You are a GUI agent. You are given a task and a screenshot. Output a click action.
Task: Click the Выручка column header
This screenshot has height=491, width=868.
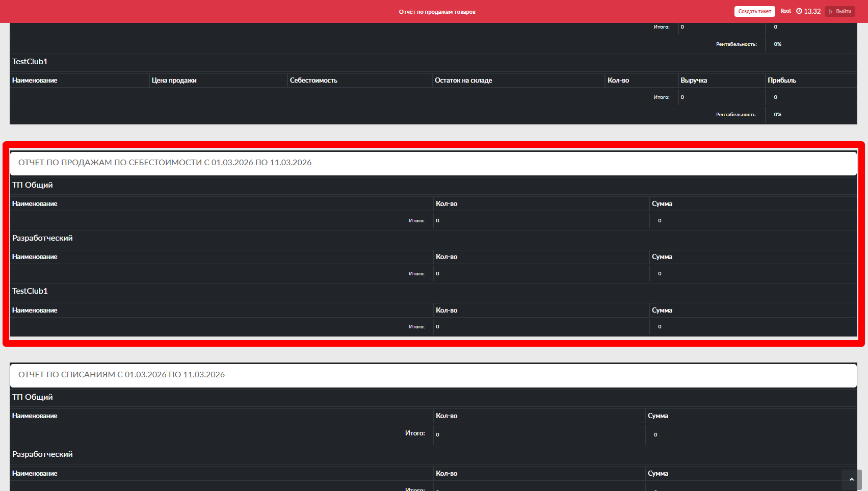[694, 81]
